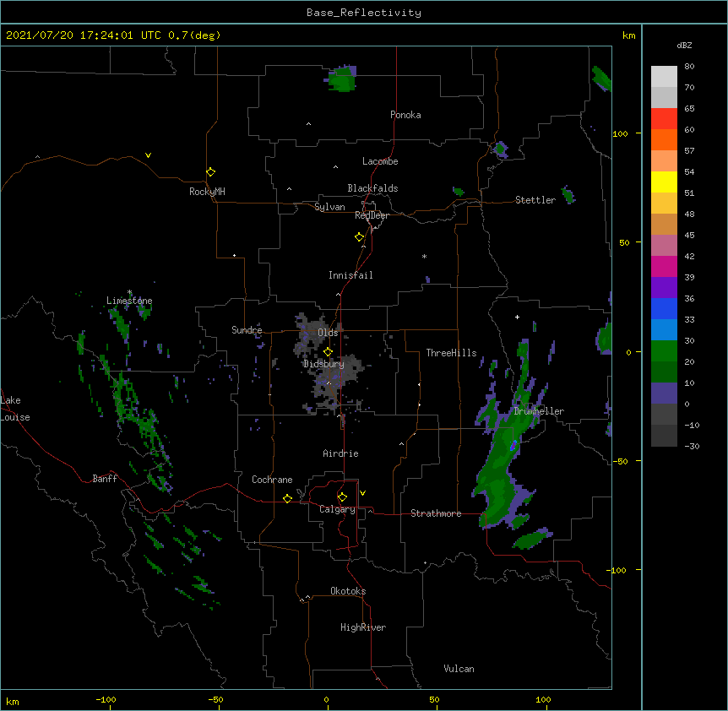Click the Okotoks label

click(348, 591)
